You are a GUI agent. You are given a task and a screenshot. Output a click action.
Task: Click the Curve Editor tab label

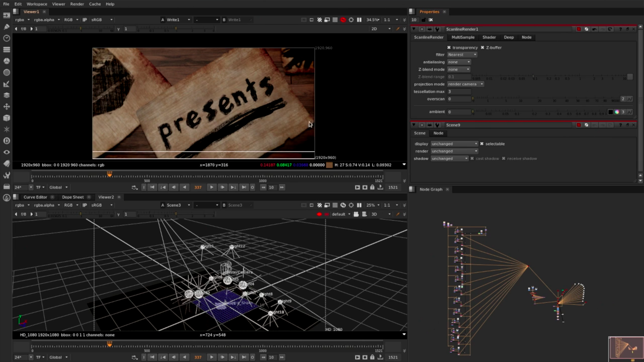click(35, 197)
